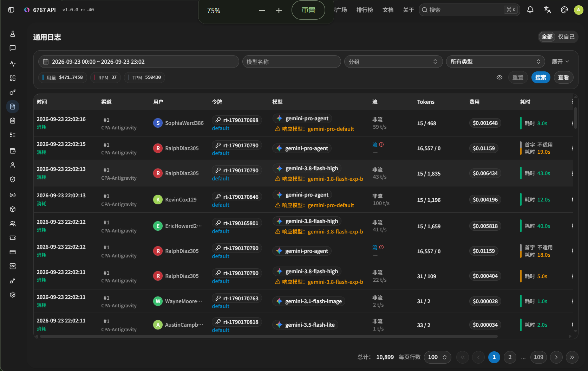Click the zoom out minus icon

tap(262, 11)
